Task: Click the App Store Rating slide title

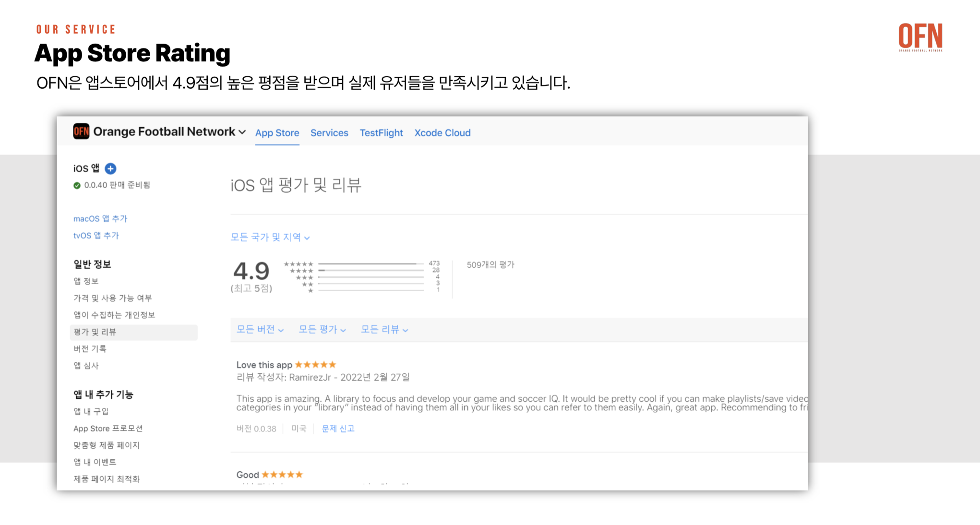Action: click(x=132, y=53)
